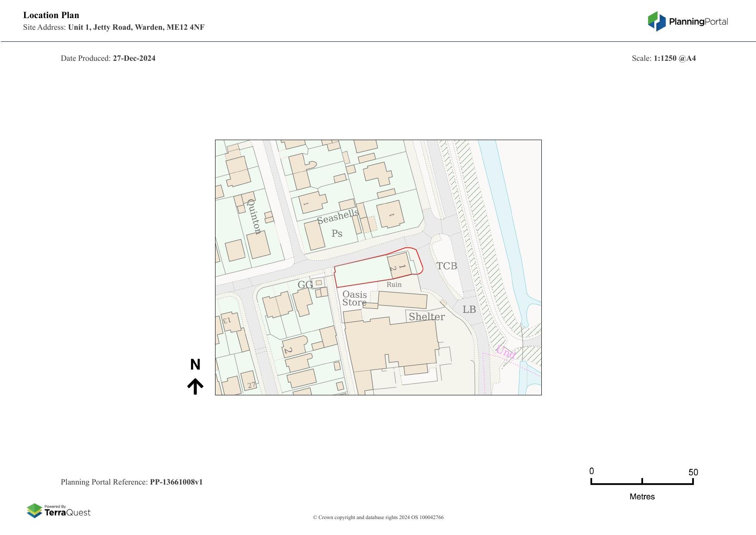Click the TerraQuest layered logo icon
This screenshot has width=756, height=535.
[34, 510]
